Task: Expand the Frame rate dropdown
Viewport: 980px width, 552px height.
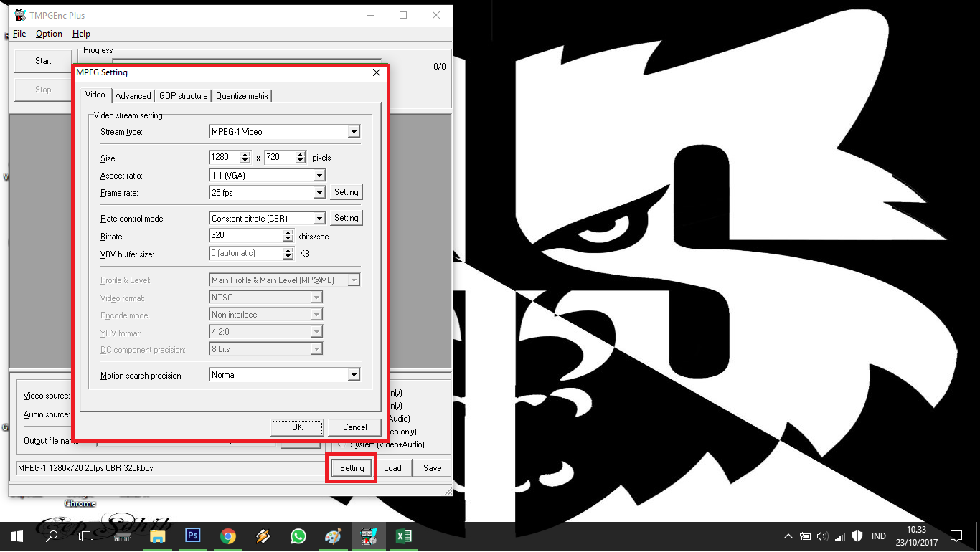Action: 319,193
